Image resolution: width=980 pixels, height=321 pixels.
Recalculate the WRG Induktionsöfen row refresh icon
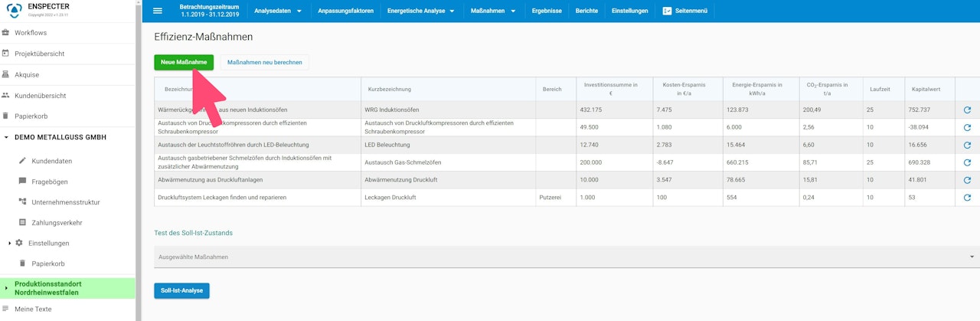[967, 110]
